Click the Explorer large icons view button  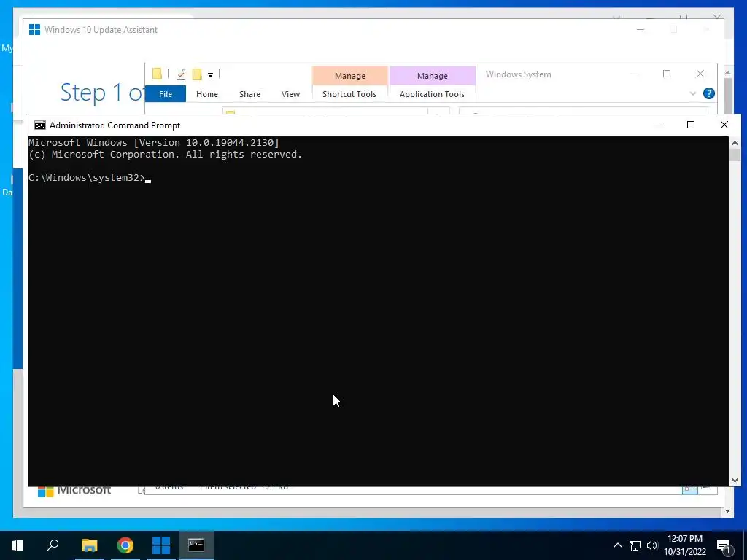point(706,488)
